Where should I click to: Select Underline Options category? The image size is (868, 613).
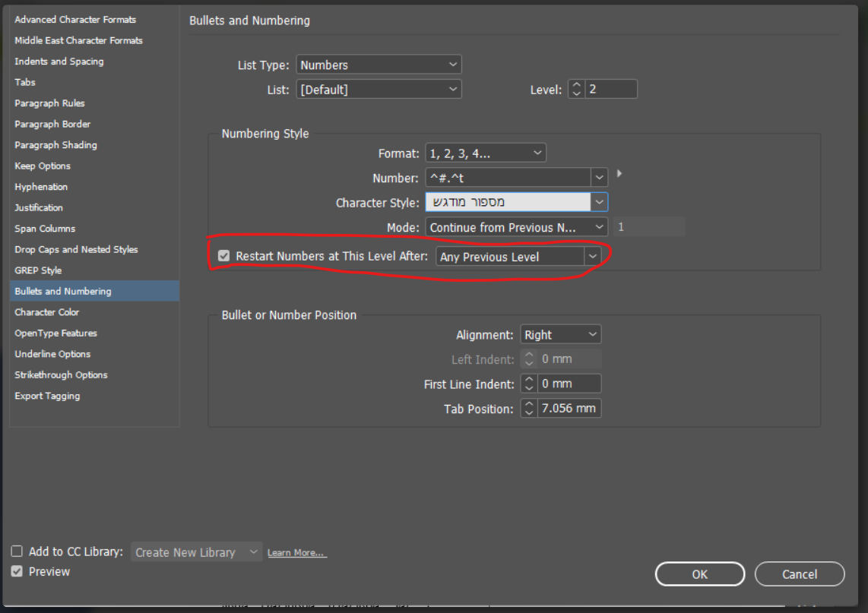(x=52, y=354)
